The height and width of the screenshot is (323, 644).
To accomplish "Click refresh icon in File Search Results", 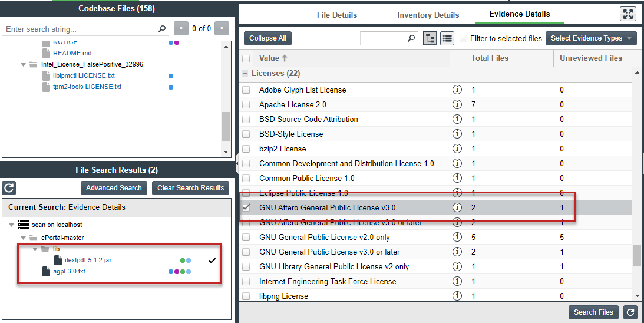I will (x=9, y=188).
